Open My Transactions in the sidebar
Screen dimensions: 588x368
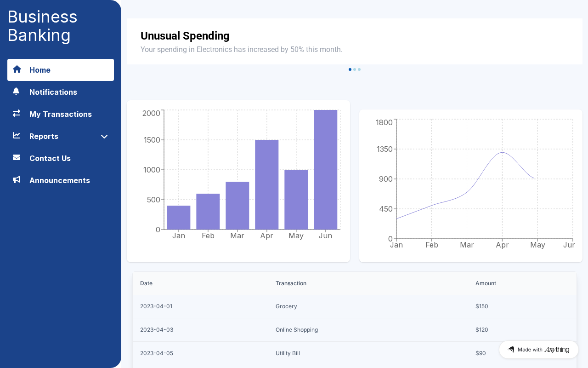(x=61, y=114)
